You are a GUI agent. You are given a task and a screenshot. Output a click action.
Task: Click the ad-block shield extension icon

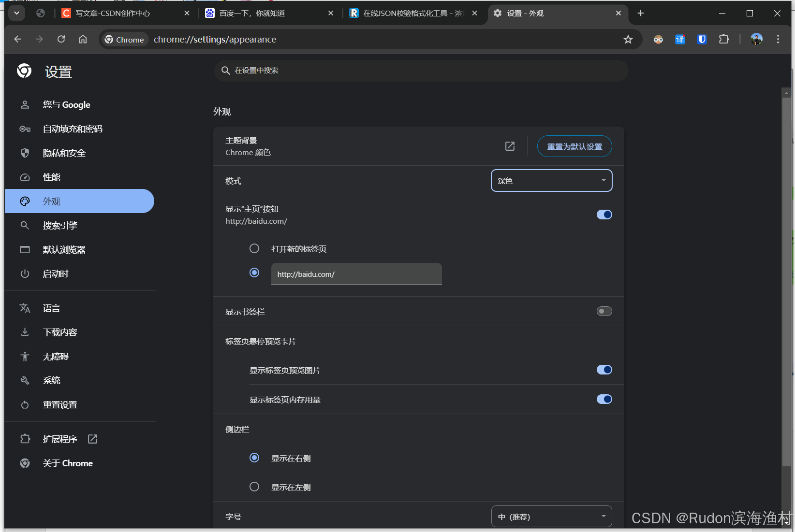click(x=702, y=39)
